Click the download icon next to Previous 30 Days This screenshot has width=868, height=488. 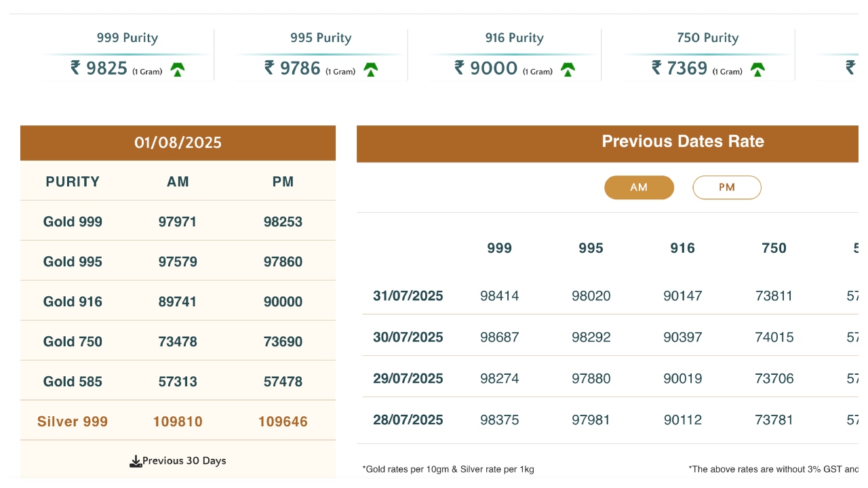[136, 462]
